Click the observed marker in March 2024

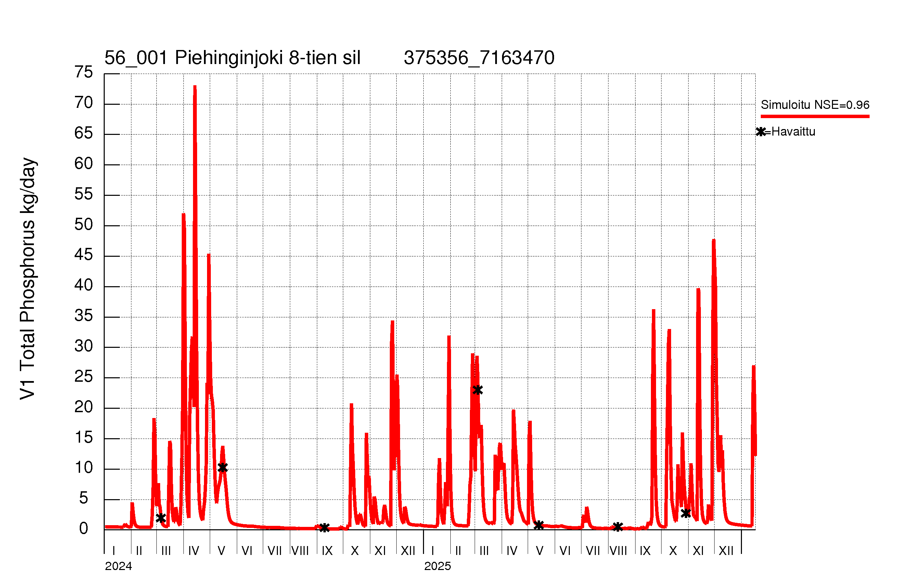click(x=161, y=518)
